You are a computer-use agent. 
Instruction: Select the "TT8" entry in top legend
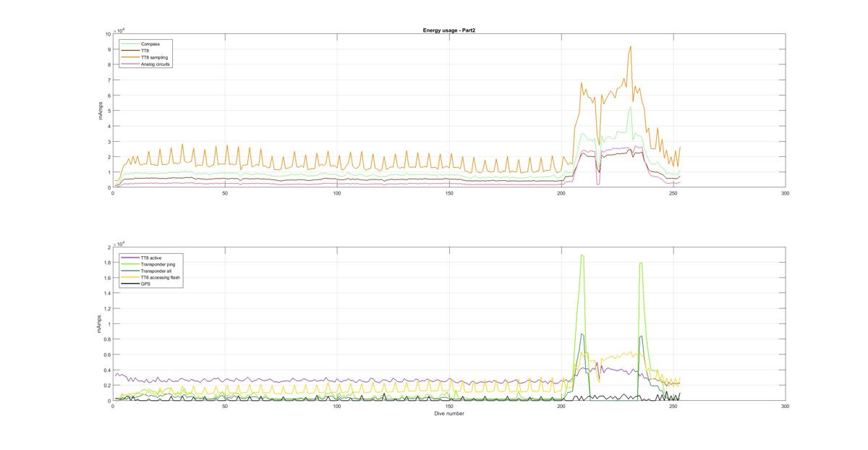[137, 51]
